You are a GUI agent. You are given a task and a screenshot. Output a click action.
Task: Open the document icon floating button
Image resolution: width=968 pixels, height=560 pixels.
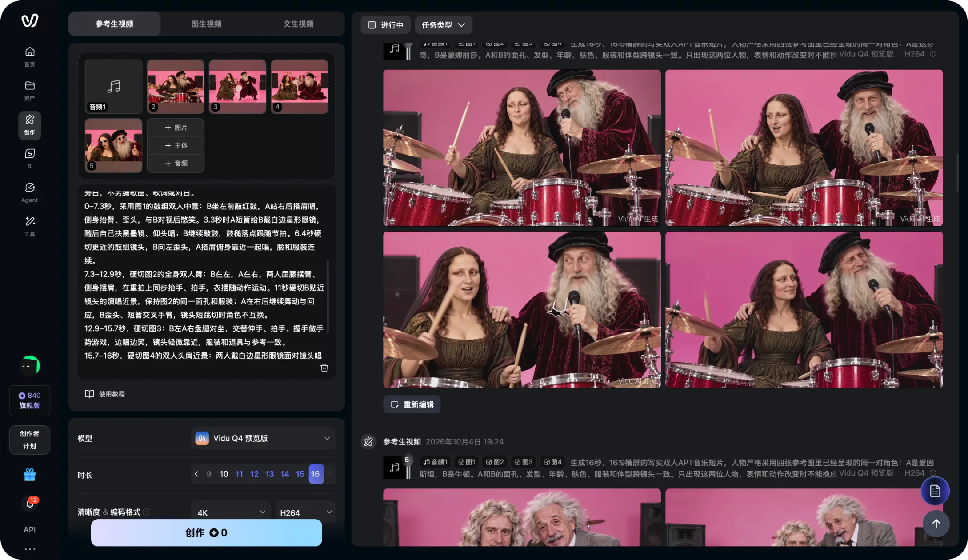935,491
